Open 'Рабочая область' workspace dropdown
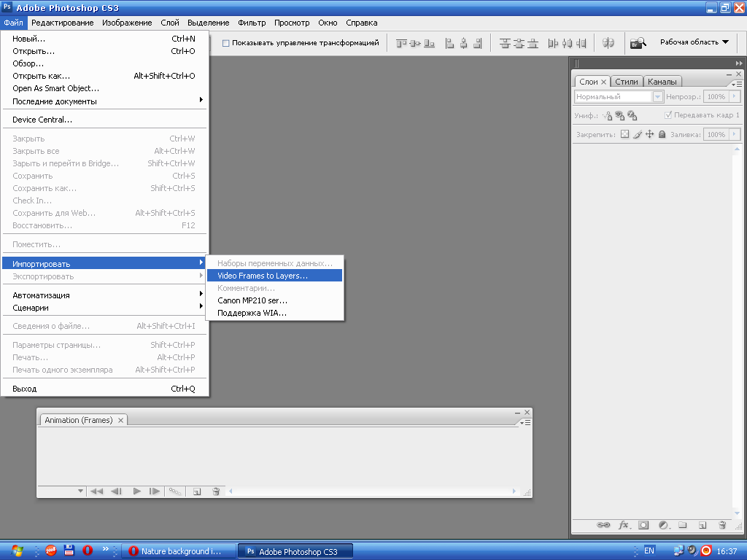 click(x=694, y=42)
